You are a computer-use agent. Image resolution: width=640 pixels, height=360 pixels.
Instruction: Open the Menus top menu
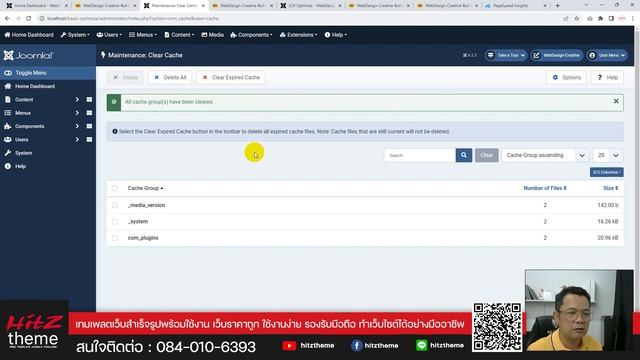point(143,35)
